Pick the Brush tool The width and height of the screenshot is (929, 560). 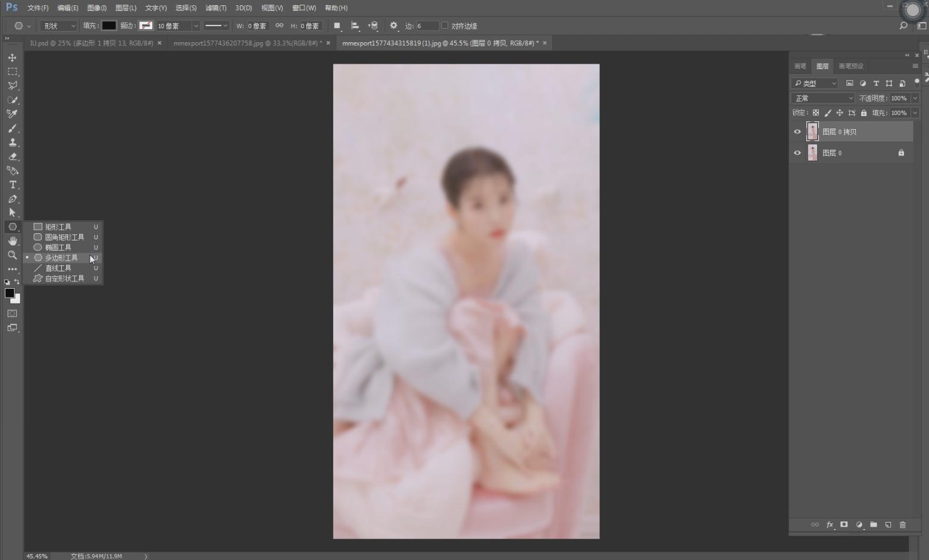click(x=12, y=129)
